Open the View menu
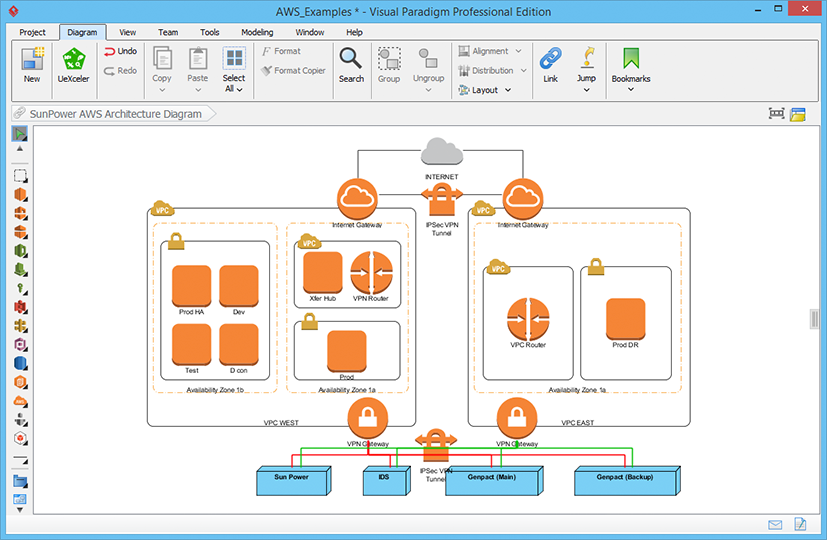 pos(128,32)
